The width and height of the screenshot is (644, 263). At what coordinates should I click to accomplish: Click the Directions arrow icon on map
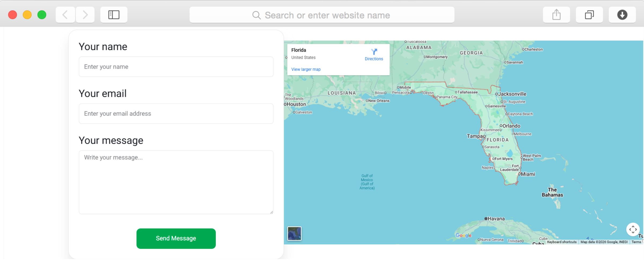(x=374, y=52)
